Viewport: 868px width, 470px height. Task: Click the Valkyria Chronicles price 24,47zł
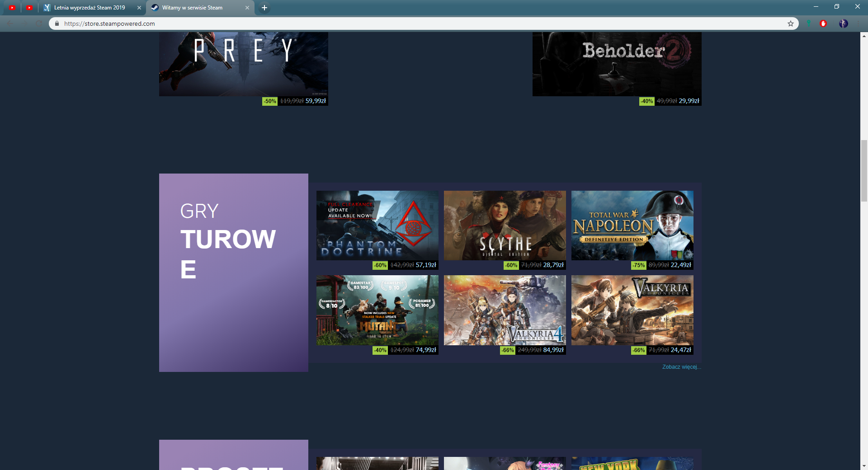[x=681, y=350]
